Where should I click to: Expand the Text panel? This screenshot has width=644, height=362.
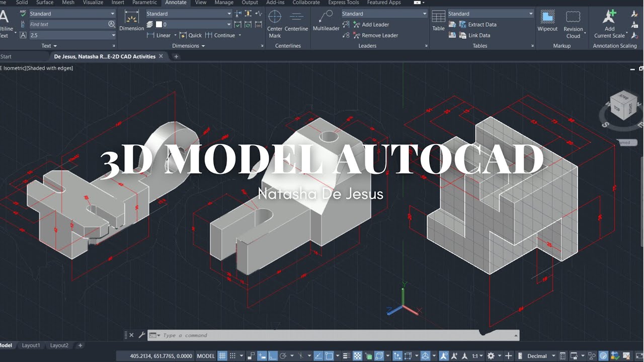click(49, 46)
